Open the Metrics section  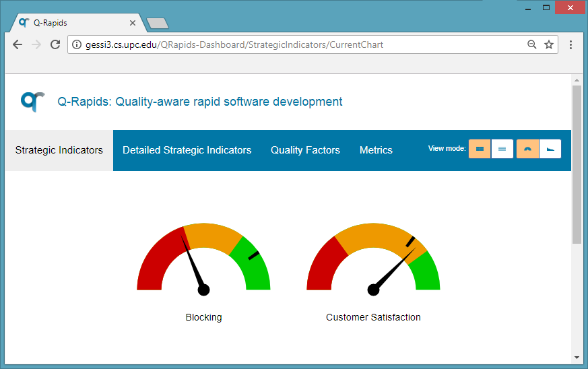(x=376, y=150)
